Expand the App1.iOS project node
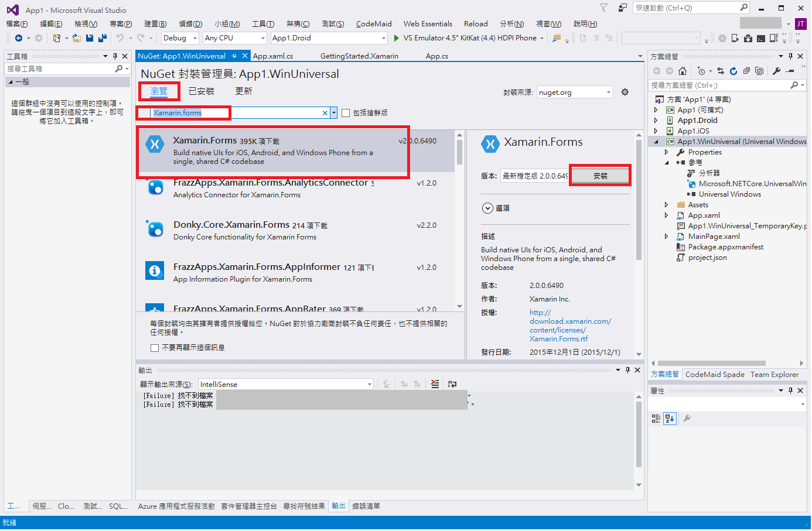Screen dimensions: 812x531 pos(656,131)
